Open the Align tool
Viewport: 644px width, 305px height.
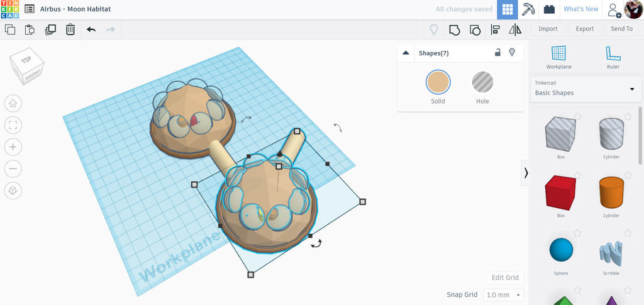[x=496, y=30]
